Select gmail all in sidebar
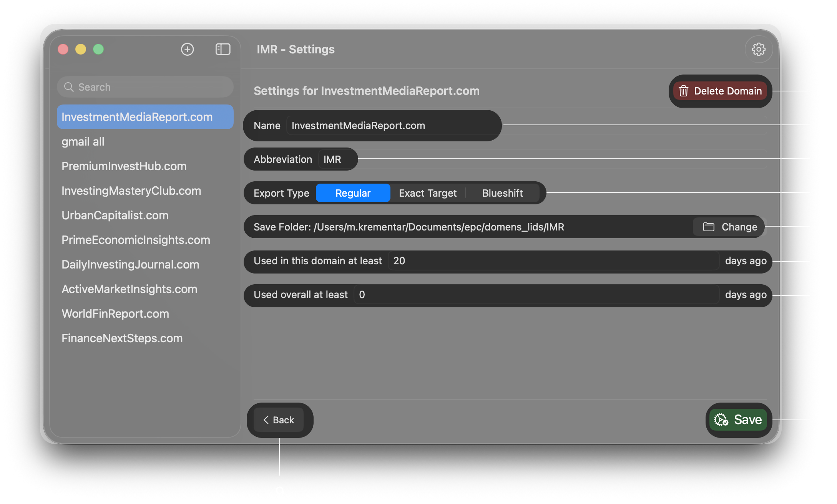This screenshot has width=837, height=504. click(x=83, y=141)
